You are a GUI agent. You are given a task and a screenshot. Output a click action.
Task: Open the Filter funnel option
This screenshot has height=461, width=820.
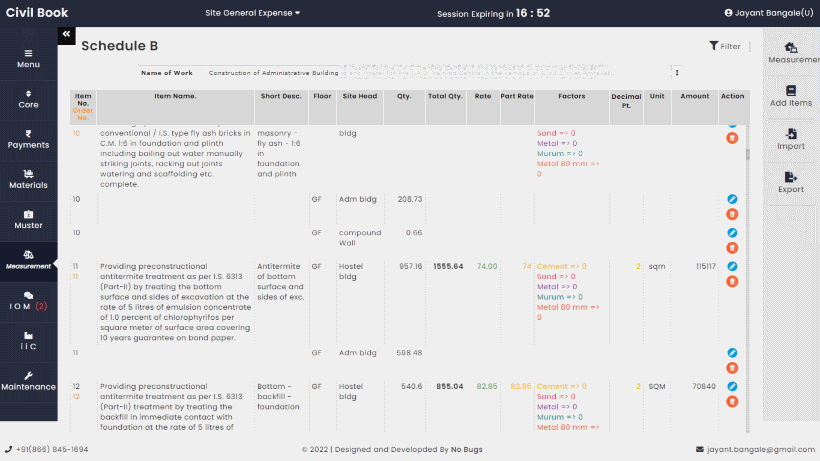(x=725, y=46)
